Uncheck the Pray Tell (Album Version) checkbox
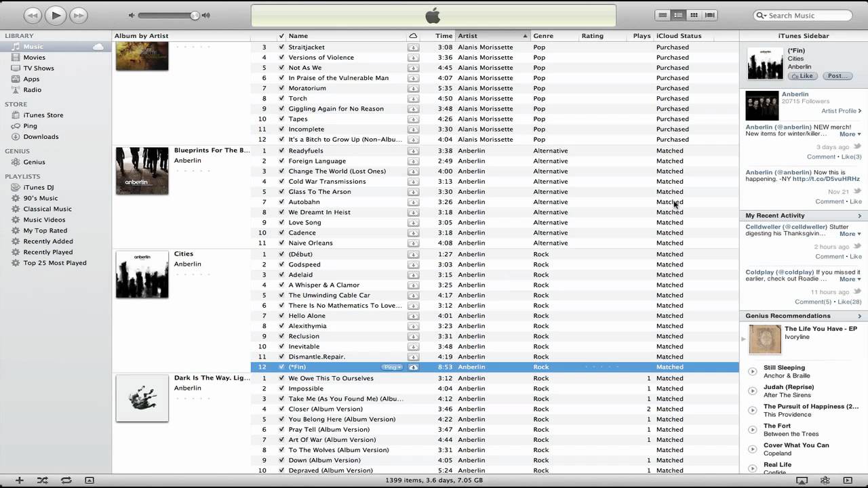Screen dimensions: 868x488 coord(281,429)
